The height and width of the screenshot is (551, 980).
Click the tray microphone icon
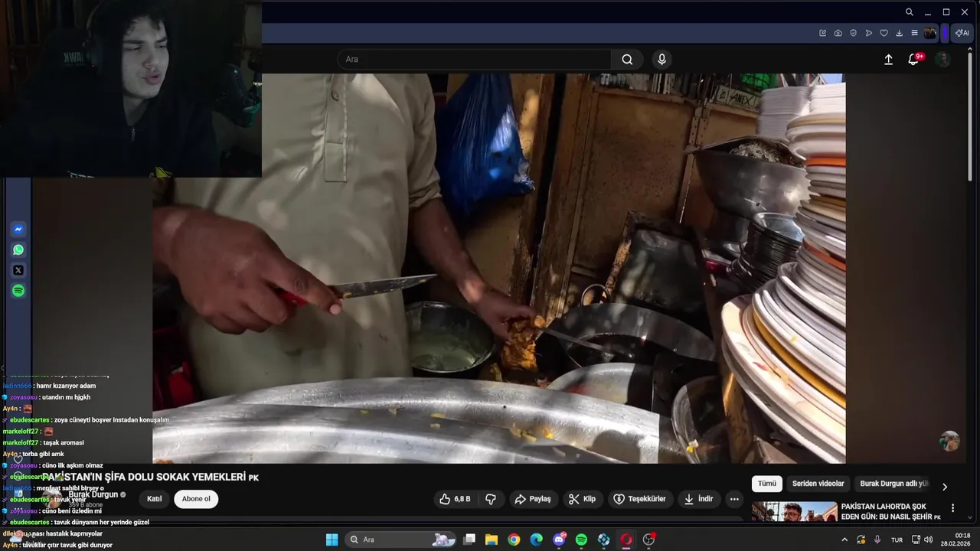877,540
